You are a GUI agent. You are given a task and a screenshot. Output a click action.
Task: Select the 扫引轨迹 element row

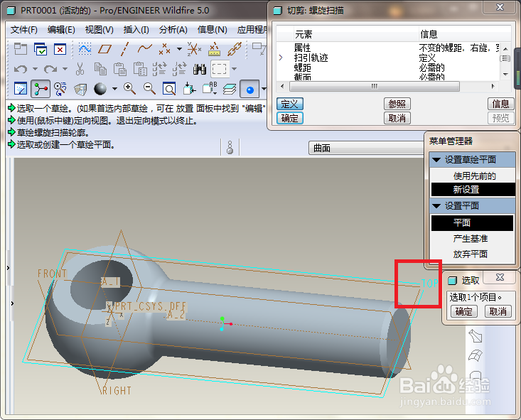387,58
